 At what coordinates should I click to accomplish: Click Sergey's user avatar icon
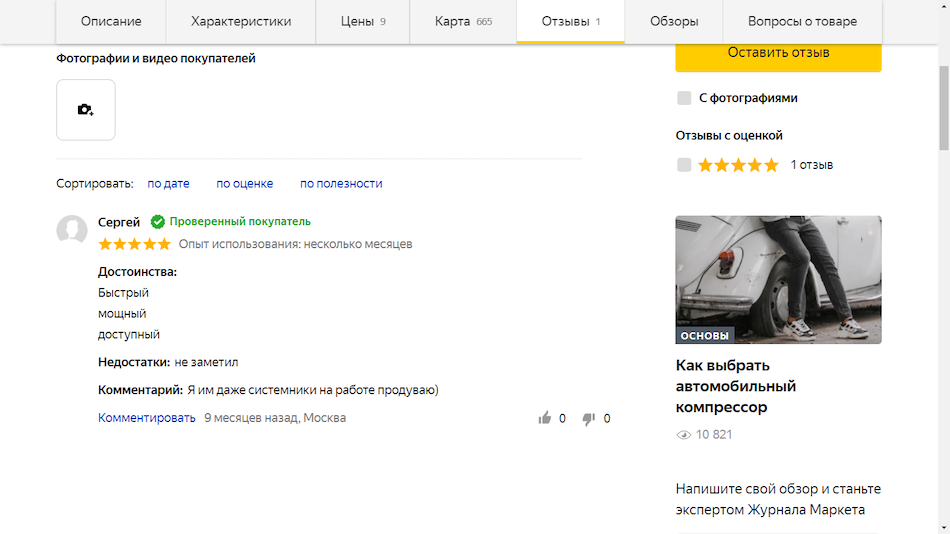tap(72, 230)
